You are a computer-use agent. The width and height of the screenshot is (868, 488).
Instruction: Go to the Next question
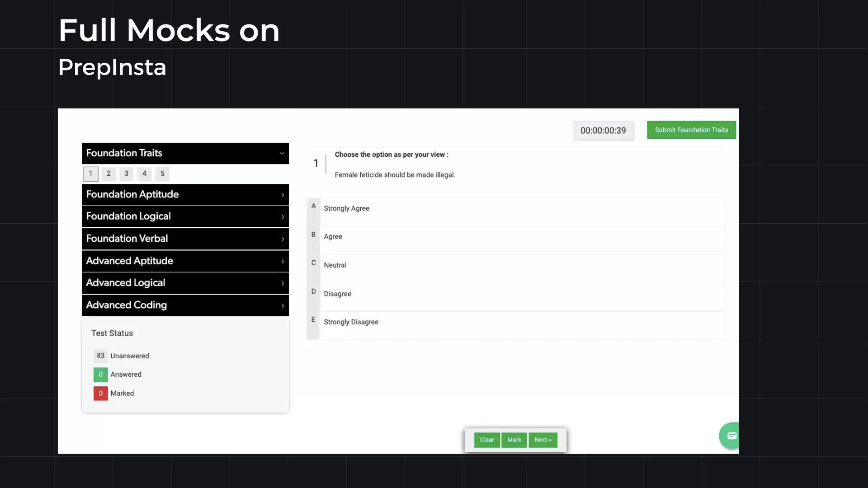(x=542, y=440)
